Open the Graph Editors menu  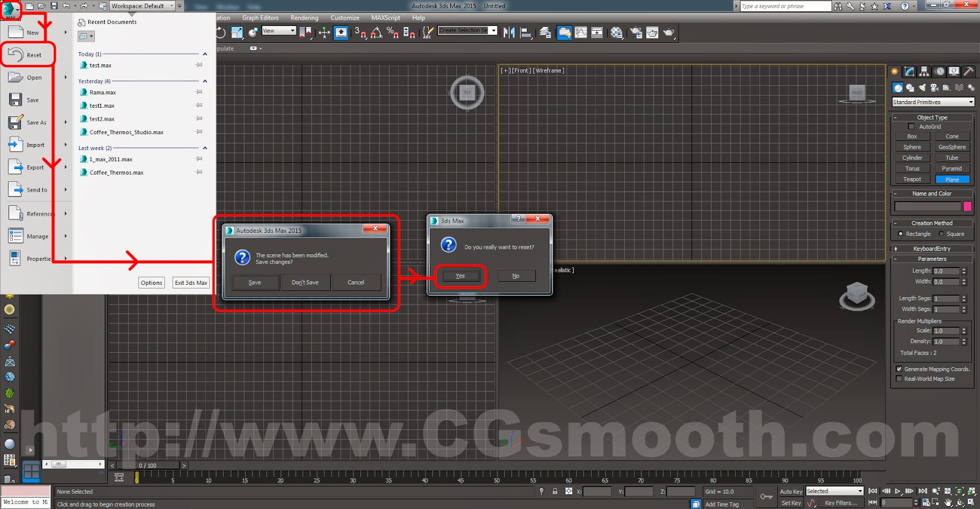260,18
